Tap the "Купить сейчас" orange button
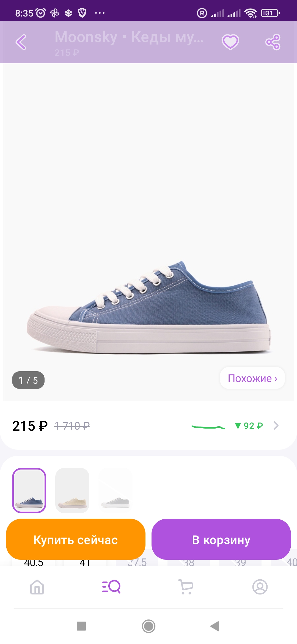The image size is (297, 644). (76, 539)
